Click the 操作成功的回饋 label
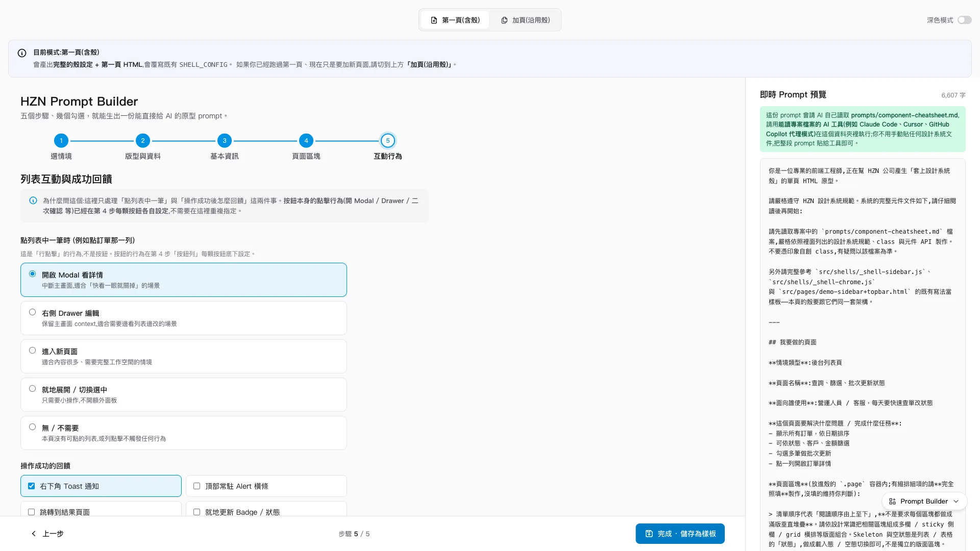 click(45, 466)
